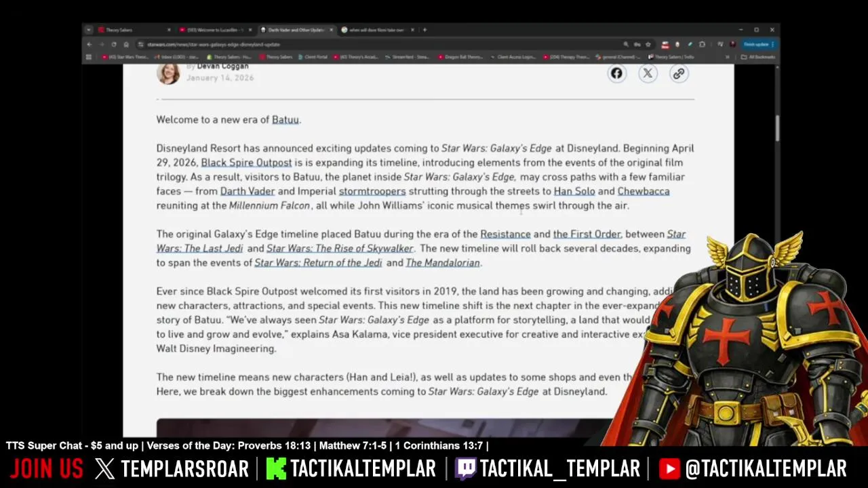Viewport: 868px width, 488px height.
Task: Open the zoom magnifier icon in address bar
Action: click(625, 44)
